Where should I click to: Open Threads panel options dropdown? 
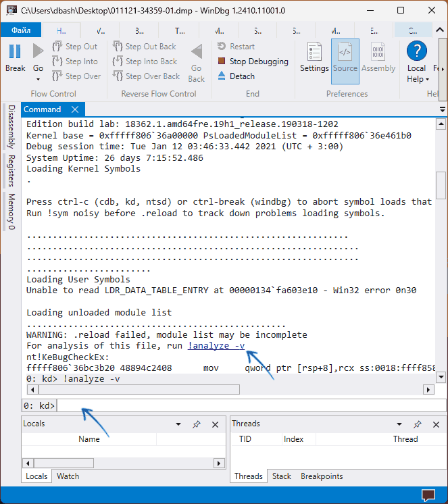[399, 424]
